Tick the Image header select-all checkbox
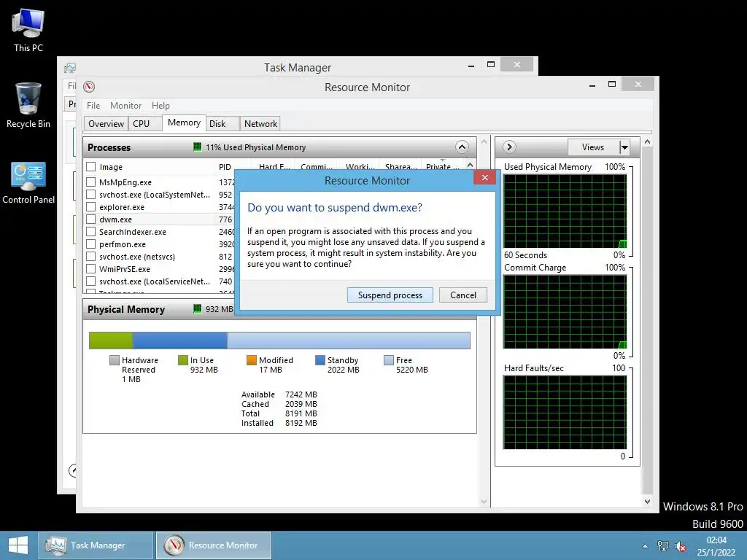Screen dimensions: 747x560 pos(91,167)
